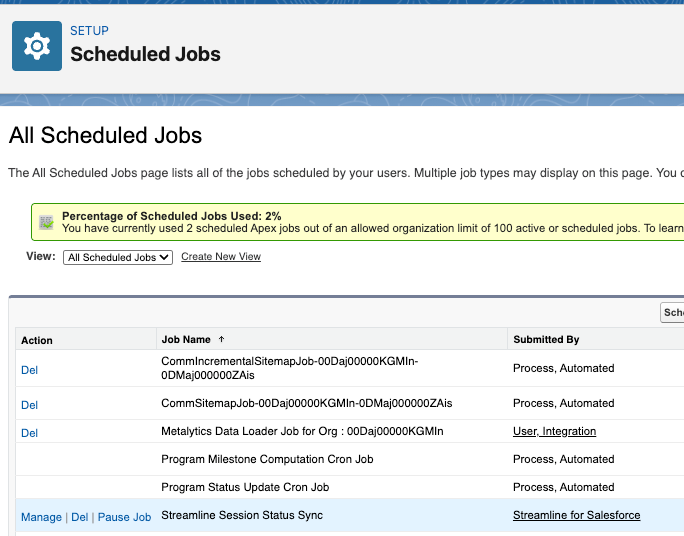The width and height of the screenshot is (684, 536).
Task: Click the Submitted By column header
Action: 546,340
